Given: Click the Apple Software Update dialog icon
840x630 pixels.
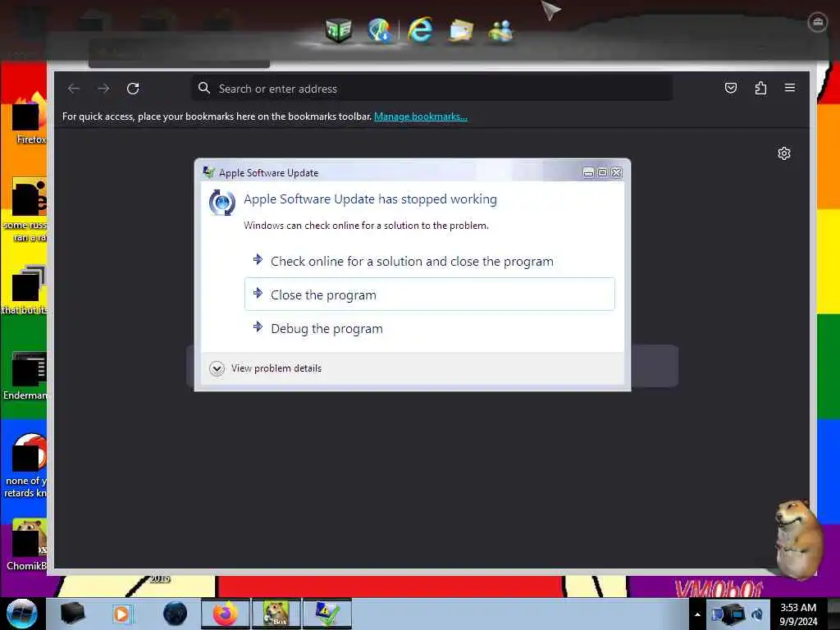Looking at the screenshot, I should click(x=208, y=172).
